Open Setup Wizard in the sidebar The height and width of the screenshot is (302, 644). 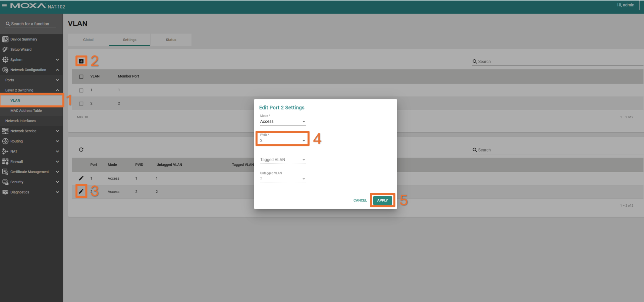pyautogui.click(x=21, y=49)
